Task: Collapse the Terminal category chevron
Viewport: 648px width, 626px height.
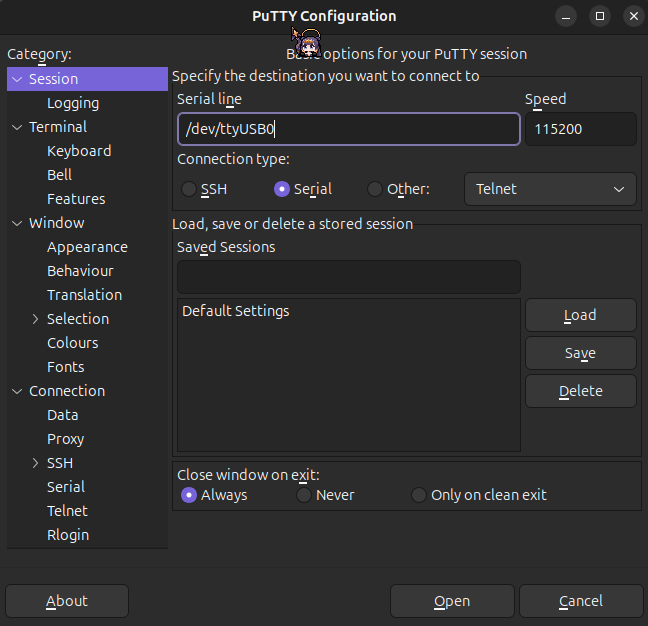Action: pyautogui.click(x=17, y=127)
